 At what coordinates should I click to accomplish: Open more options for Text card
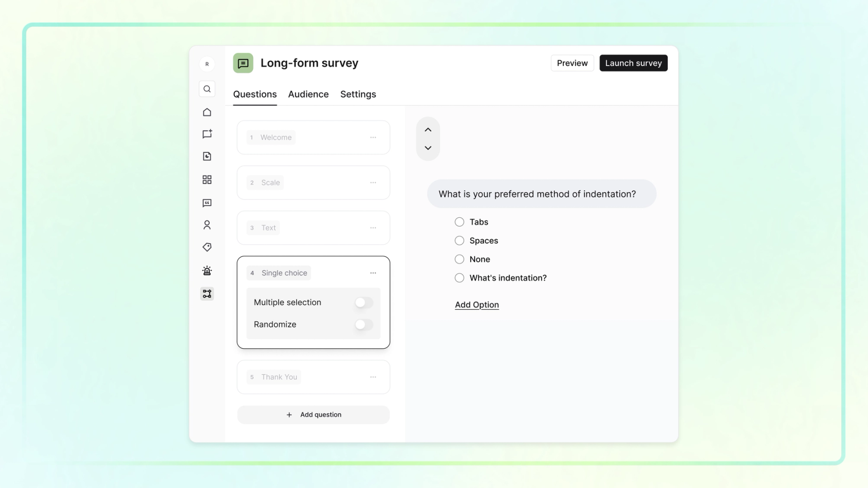point(373,228)
